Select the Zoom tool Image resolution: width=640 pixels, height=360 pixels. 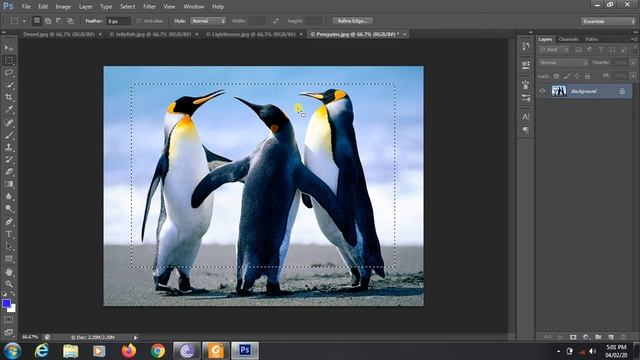pyautogui.click(x=9, y=284)
